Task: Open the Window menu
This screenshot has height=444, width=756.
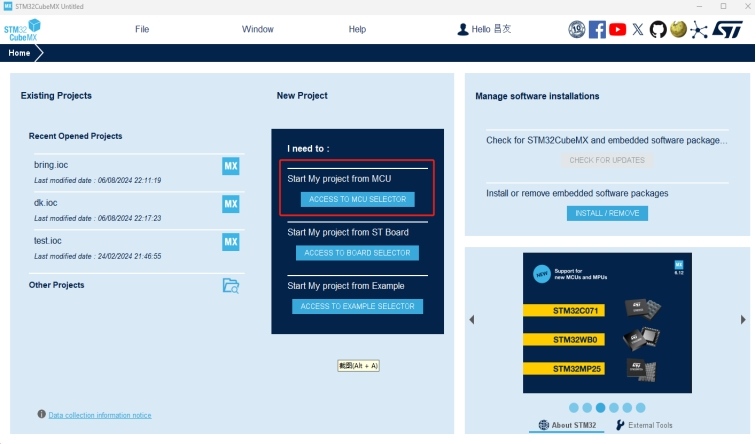Action: [x=257, y=30]
